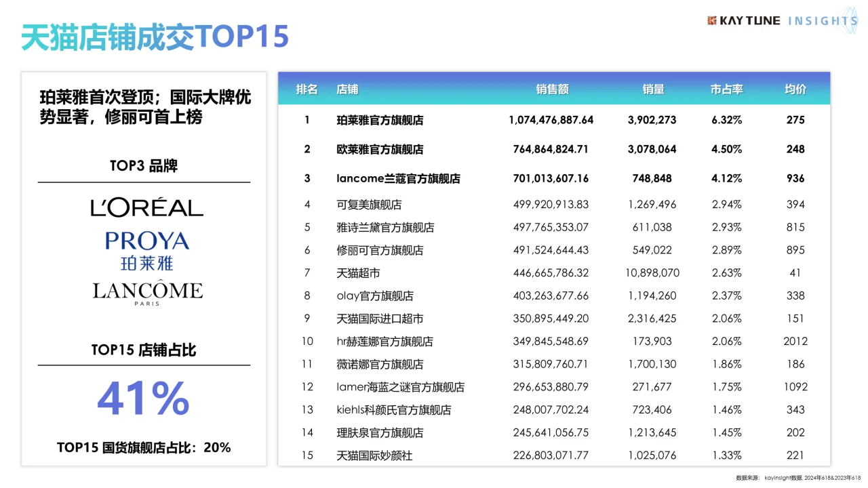Expand the TOP3 品牌 section

(143, 165)
